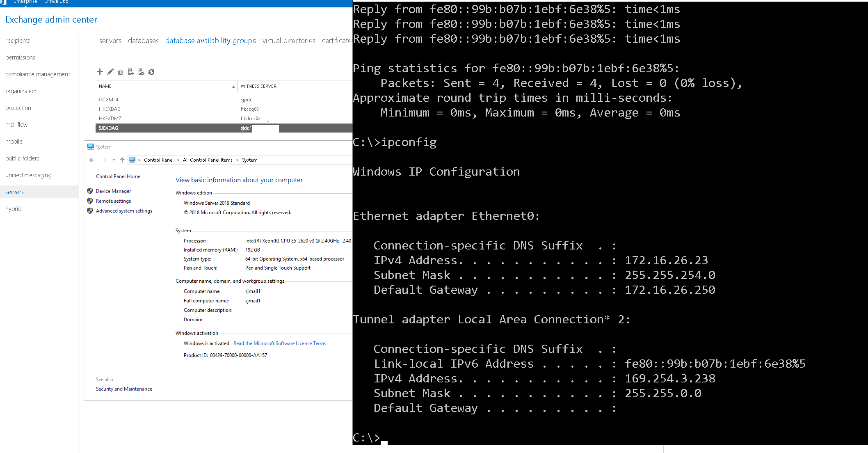Open recipients in left navigation
Screen dimensions: 868x453
click(18, 41)
